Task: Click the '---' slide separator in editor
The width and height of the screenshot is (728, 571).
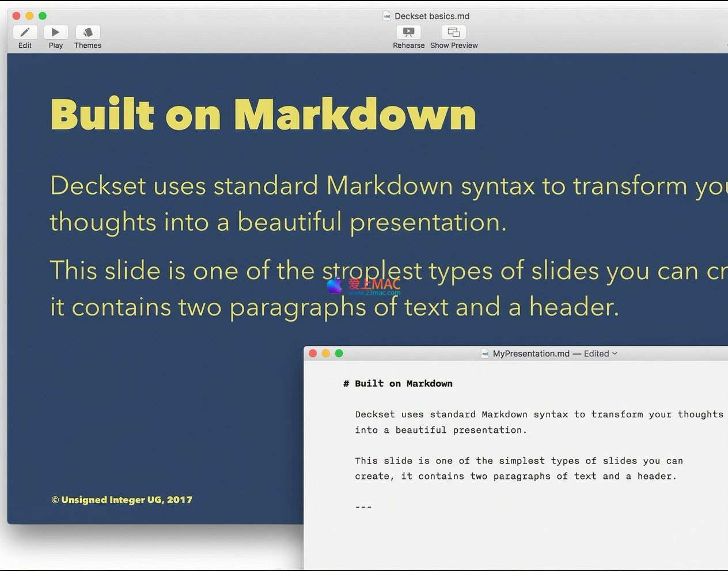Action: (363, 507)
